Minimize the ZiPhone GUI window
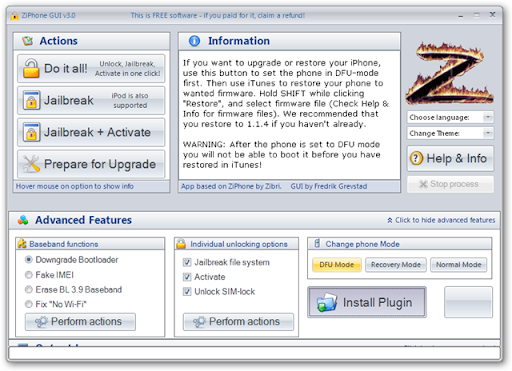The width and height of the screenshot is (512, 371). 461,15
